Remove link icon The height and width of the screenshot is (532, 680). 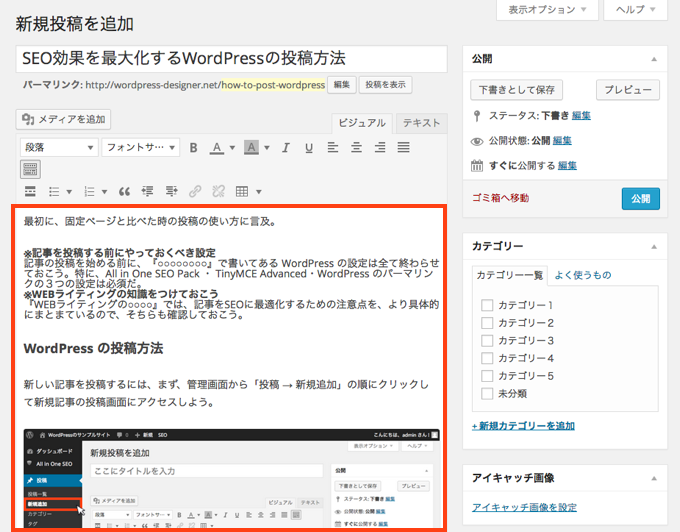218,191
